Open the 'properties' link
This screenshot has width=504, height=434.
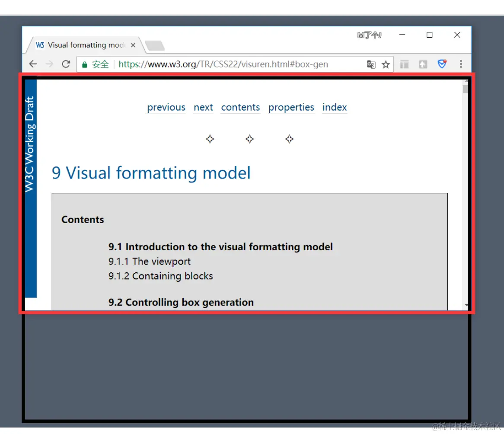pyautogui.click(x=291, y=107)
